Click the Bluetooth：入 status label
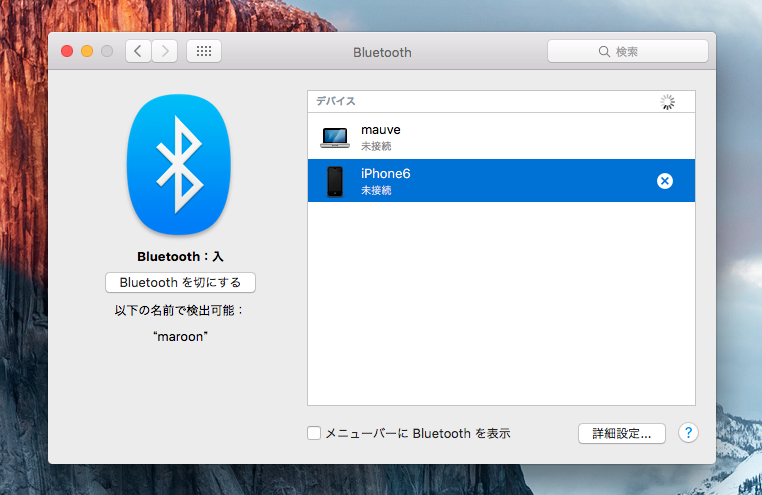This screenshot has height=495, width=762. pos(180,256)
